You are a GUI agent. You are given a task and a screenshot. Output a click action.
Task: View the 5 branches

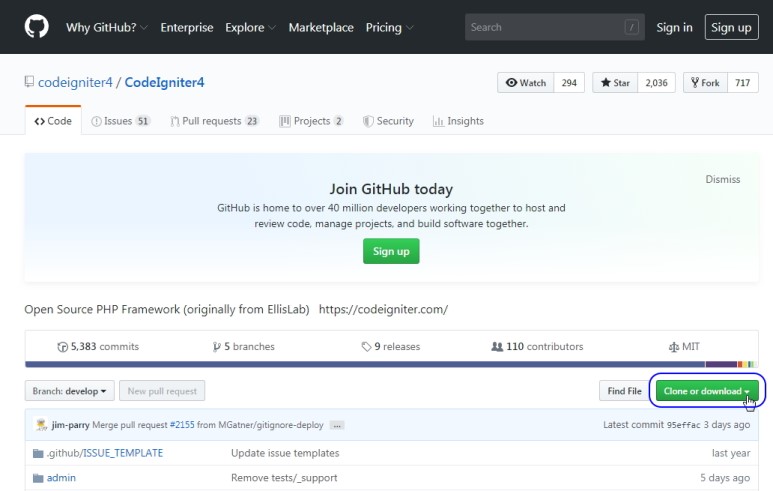pos(244,347)
